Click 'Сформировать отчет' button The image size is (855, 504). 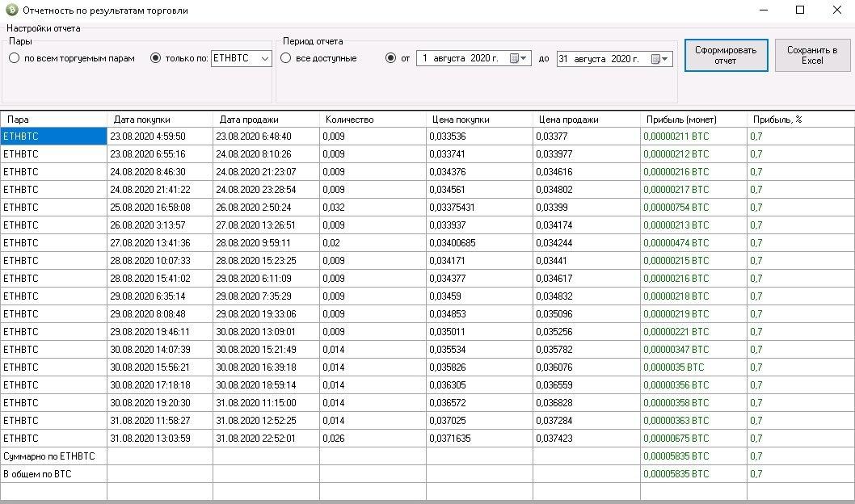(x=726, y=55)
